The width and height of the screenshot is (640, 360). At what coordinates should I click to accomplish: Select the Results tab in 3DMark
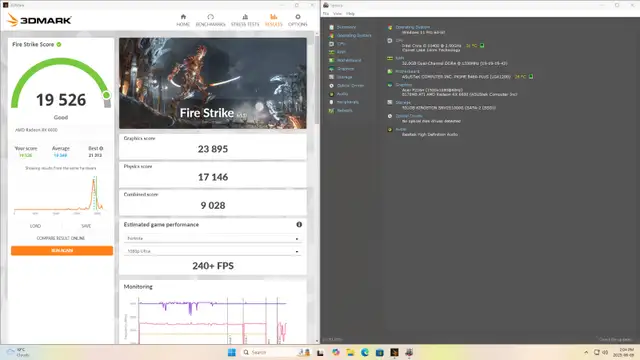[x=273, y=20]
